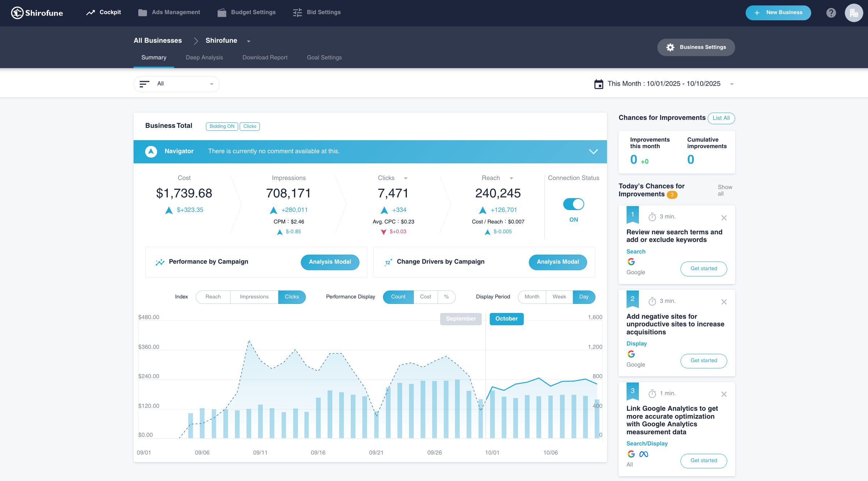Image resolution: width=868 pixels, height=481 pixels.
Task: Open the All filter dropdown
Action: (176, 84)
